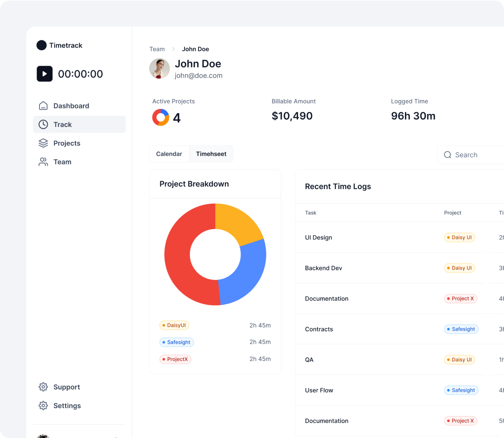The height and width of the screenshot is (438, 504).
Task: Click the john@doe.com email address
Action: click(199, 76)
